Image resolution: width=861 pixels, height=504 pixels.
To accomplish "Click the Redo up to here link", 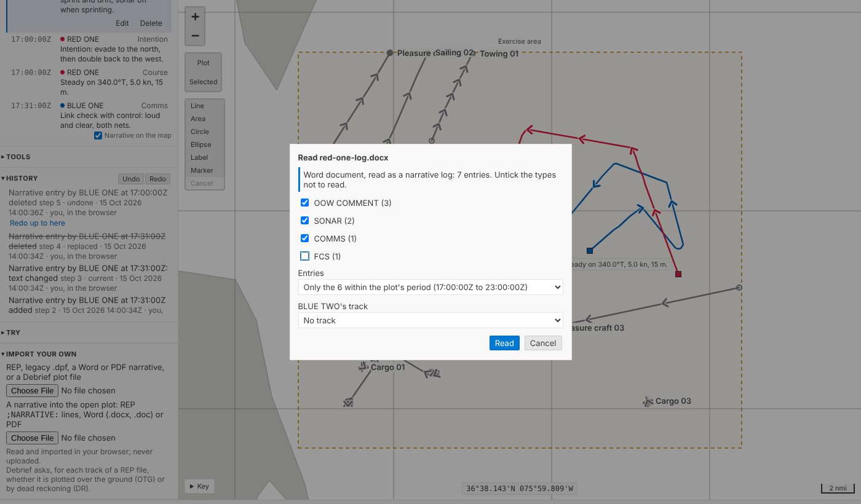I will pyautogui.click(x=38, y=223).
